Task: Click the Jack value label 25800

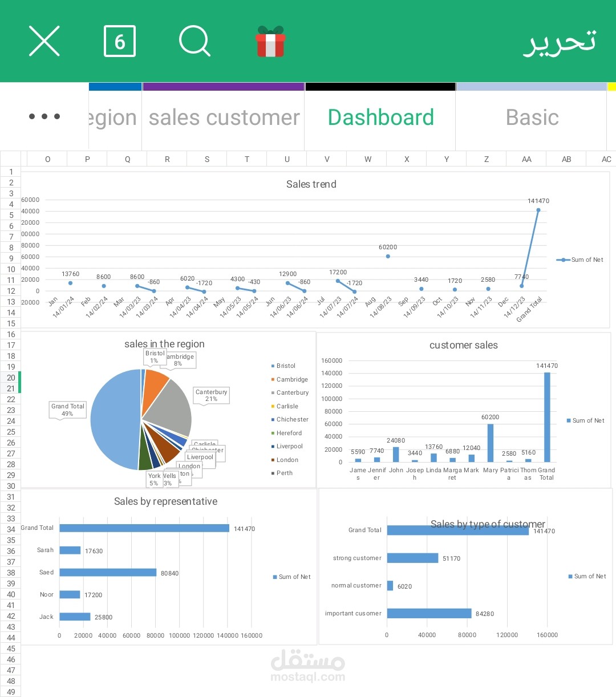Action: (x=104, y=617)
